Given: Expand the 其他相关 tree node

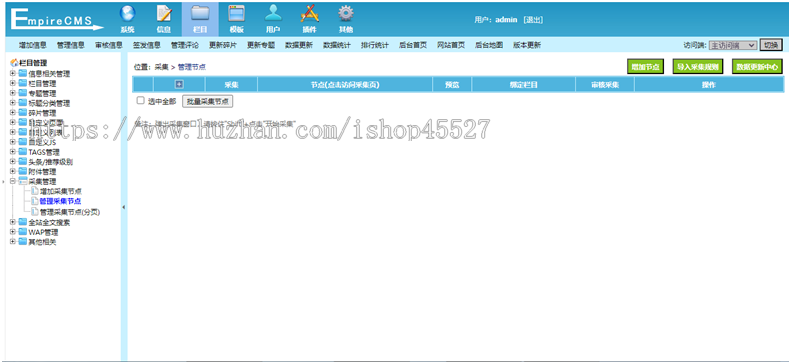Looking at the screenshot, I should (13, 242).
